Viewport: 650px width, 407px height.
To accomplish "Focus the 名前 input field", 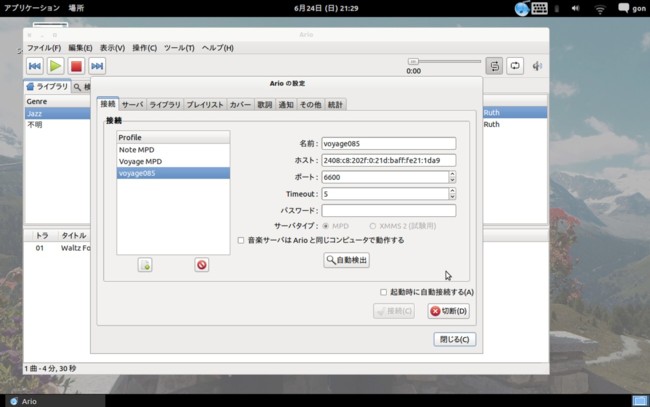I will coord(388,143).
